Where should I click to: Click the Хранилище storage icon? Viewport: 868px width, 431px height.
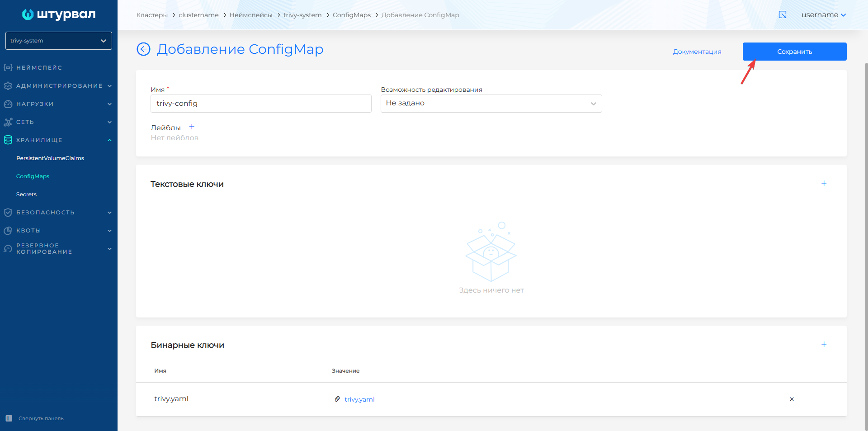tap(8, 140)
